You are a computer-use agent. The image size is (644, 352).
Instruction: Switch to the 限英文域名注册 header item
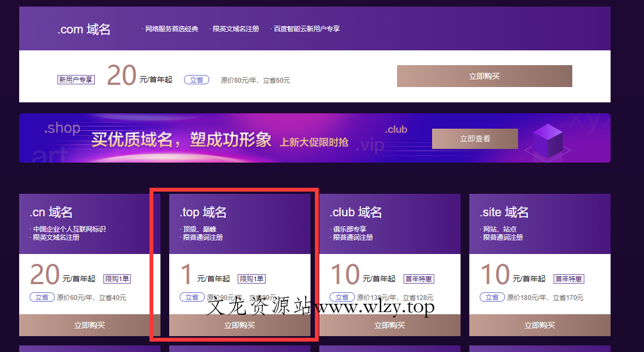click(235, 28)
